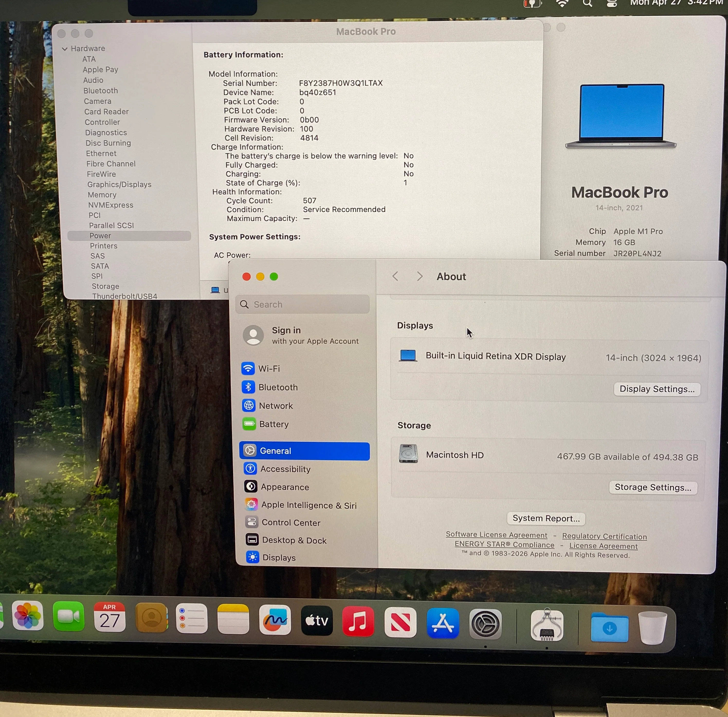Click Macintosh HD drive icon
The image size is (728, 717).
pos(408,453)
